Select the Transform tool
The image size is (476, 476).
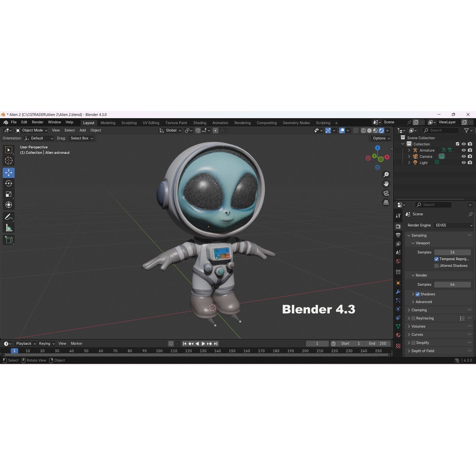[x=8, y=205]
